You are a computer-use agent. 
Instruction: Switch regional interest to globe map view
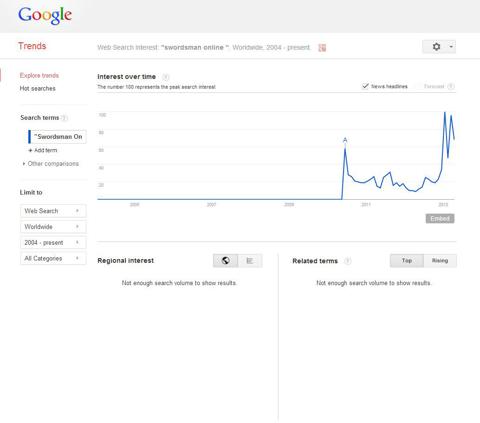click(226, 261)
